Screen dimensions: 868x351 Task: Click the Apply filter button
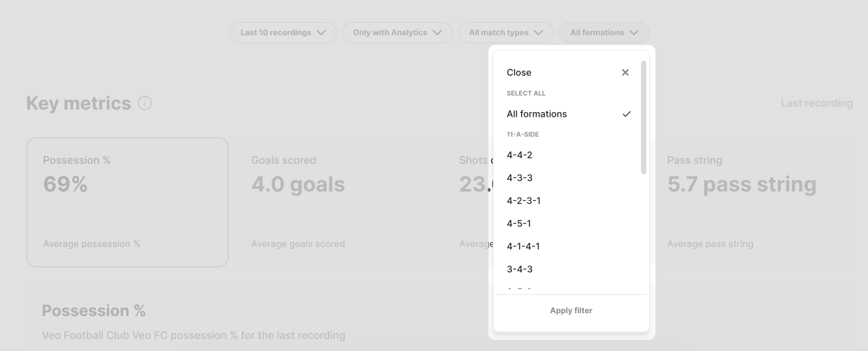click(x=571, y=311)
